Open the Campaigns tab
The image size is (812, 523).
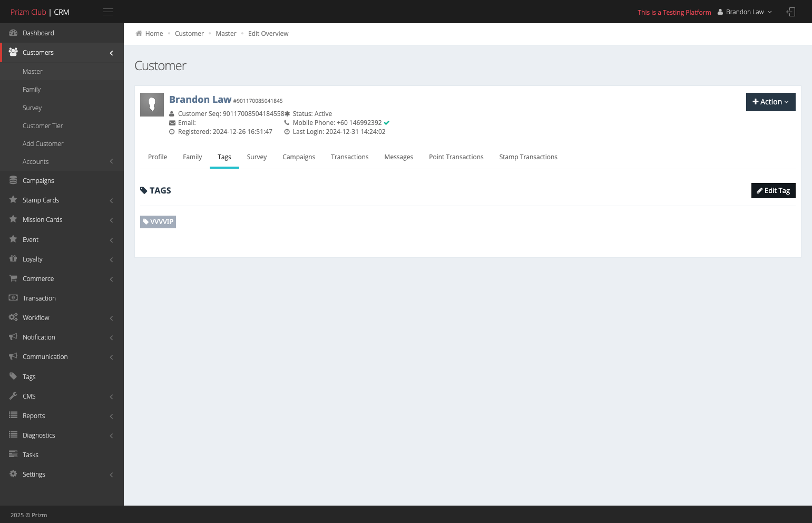(299, 157)
